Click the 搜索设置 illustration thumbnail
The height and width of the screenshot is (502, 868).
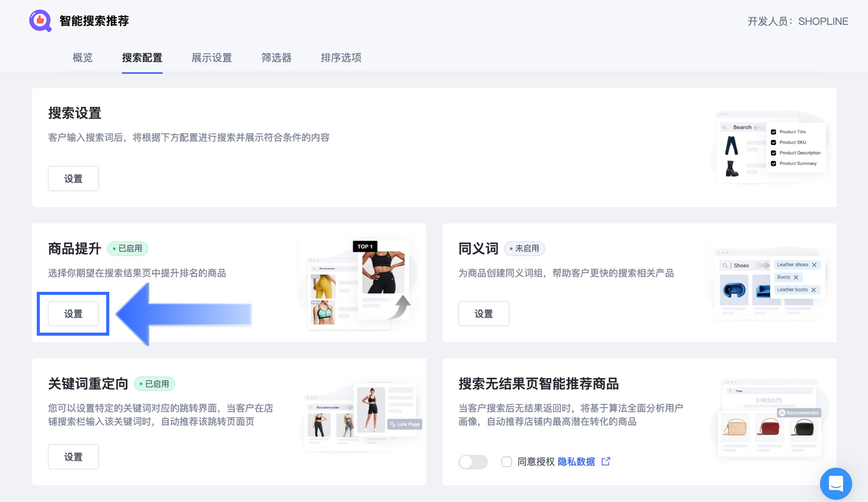coord(769,147)
